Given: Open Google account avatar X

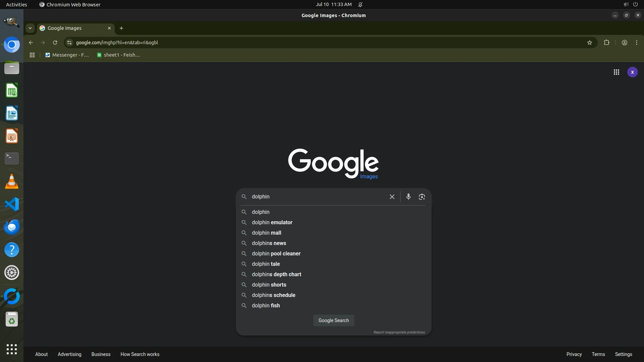Looking at the screenshot, I should click(632, 72).
